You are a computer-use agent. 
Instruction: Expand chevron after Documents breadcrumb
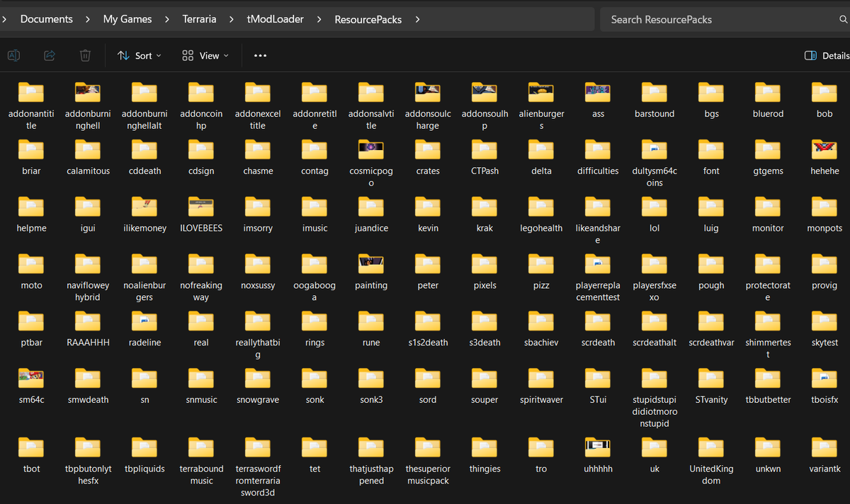click(x=88, y=19)
